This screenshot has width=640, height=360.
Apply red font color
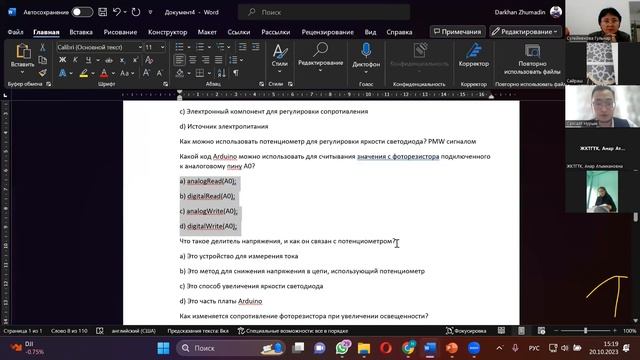[x=104, y=73]
